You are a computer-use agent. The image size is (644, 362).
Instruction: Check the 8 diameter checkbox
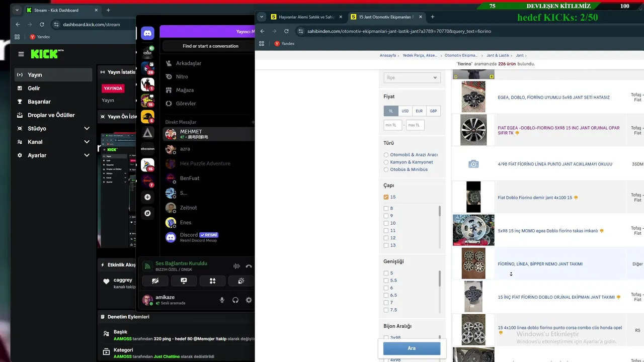(386, 208)
